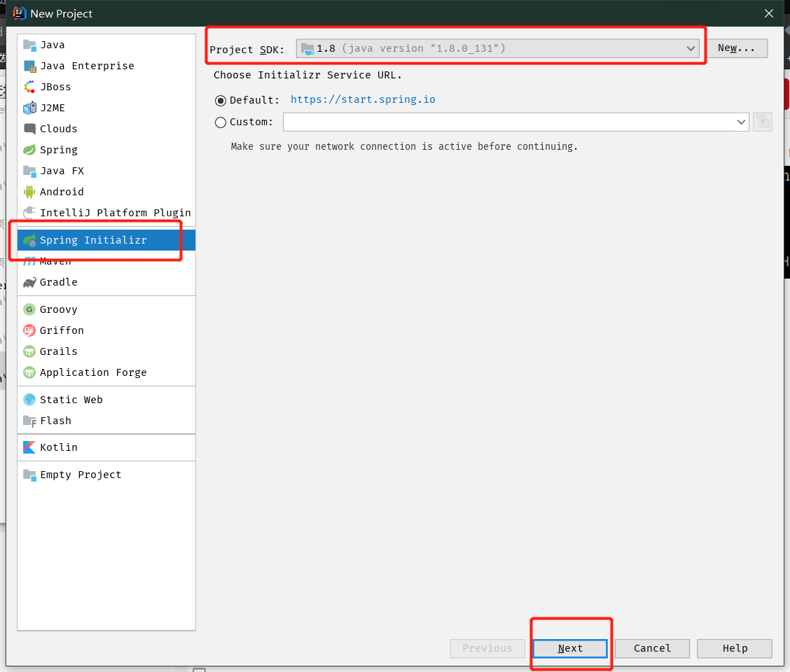Select the Application Forge label
This screenshot has height=672, width=790.
pos(93,372)
